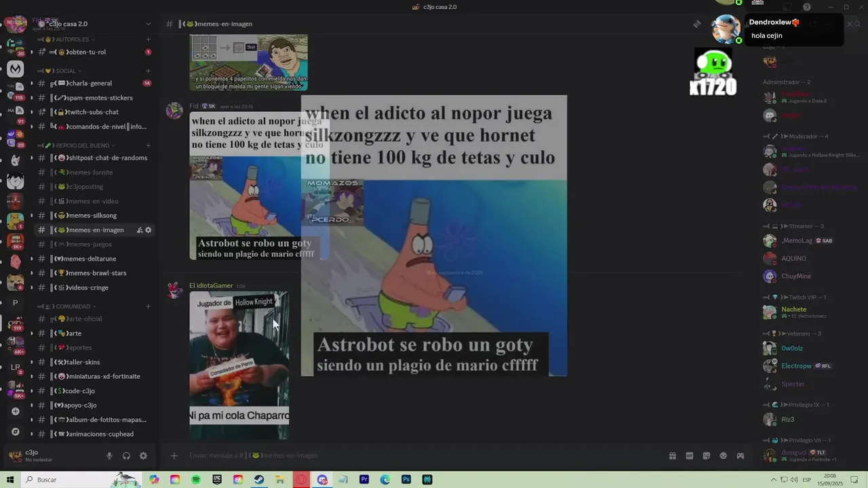Open the taller-skins channel

tap(94, 362)
